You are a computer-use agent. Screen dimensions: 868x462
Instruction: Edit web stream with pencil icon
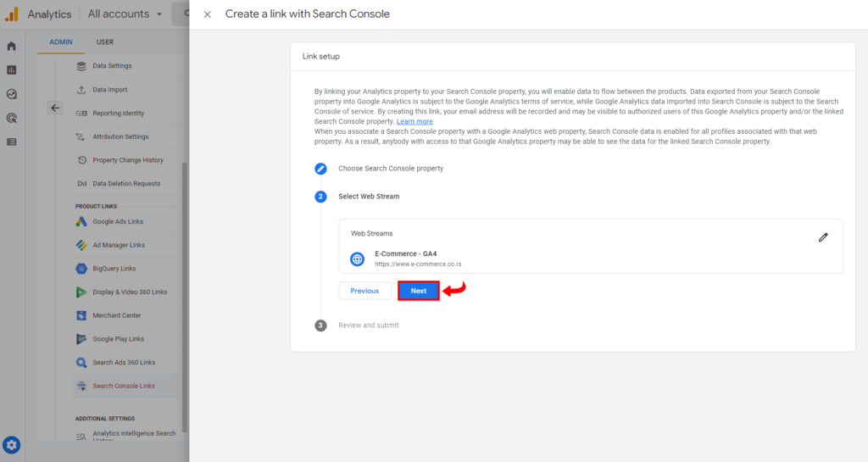coord(823,237)
